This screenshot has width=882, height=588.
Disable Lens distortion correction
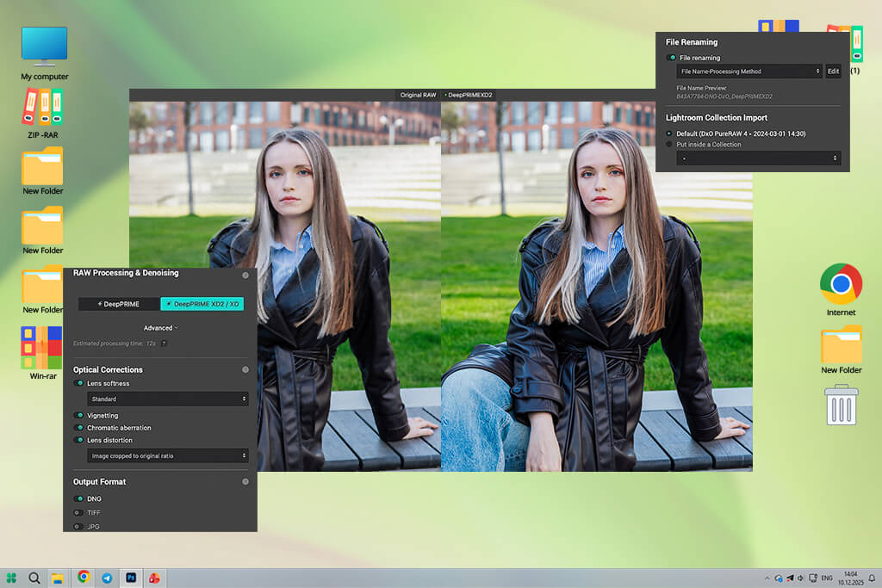78,440
